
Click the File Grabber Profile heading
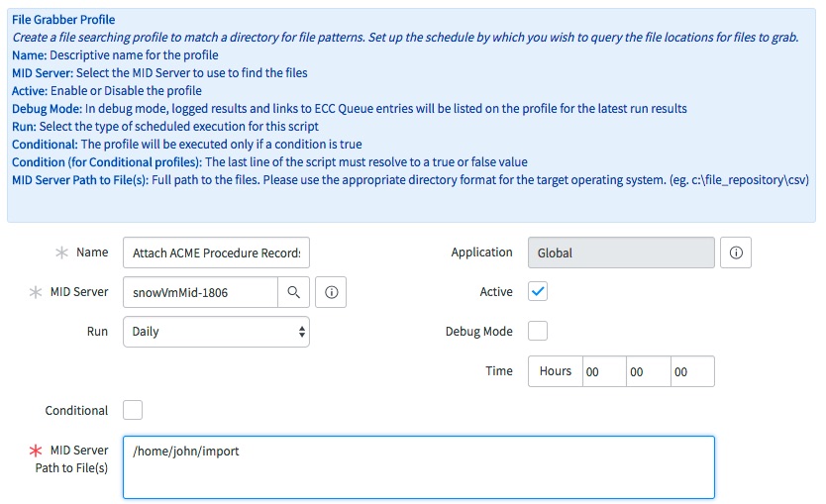coord(63,20)
